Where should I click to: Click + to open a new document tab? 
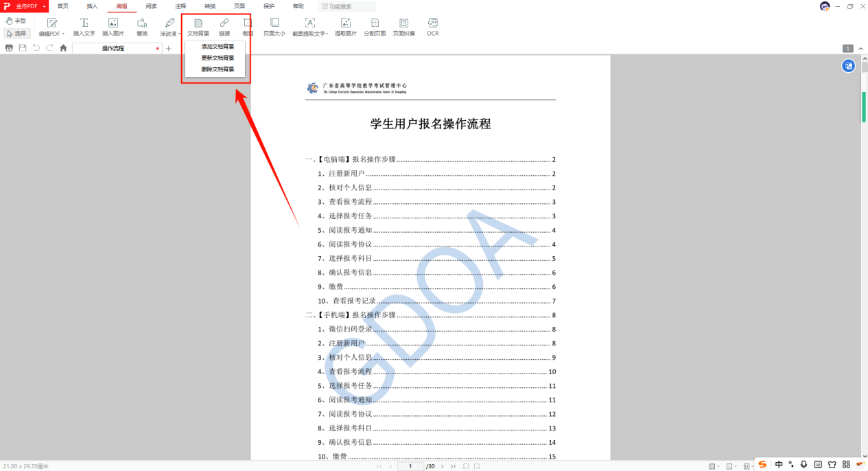point(167,48)
